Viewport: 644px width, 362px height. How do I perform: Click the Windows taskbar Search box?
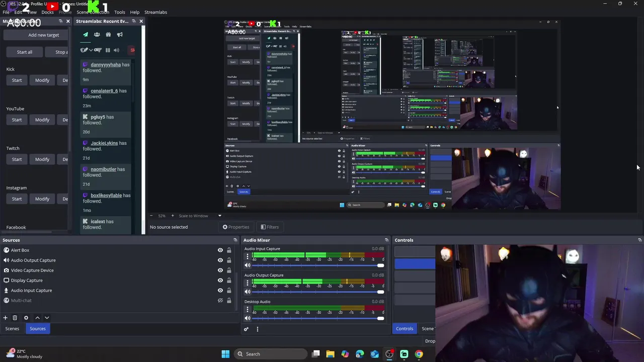[x=272, y=354]
